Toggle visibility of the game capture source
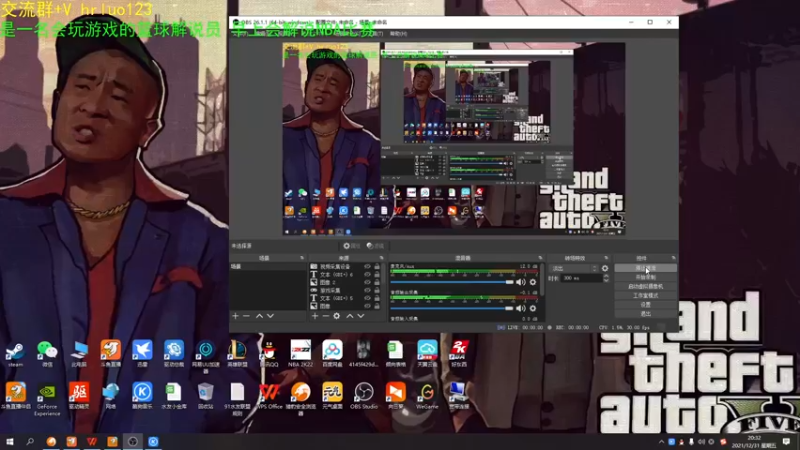800x450 pixels. tap(367, 290)
